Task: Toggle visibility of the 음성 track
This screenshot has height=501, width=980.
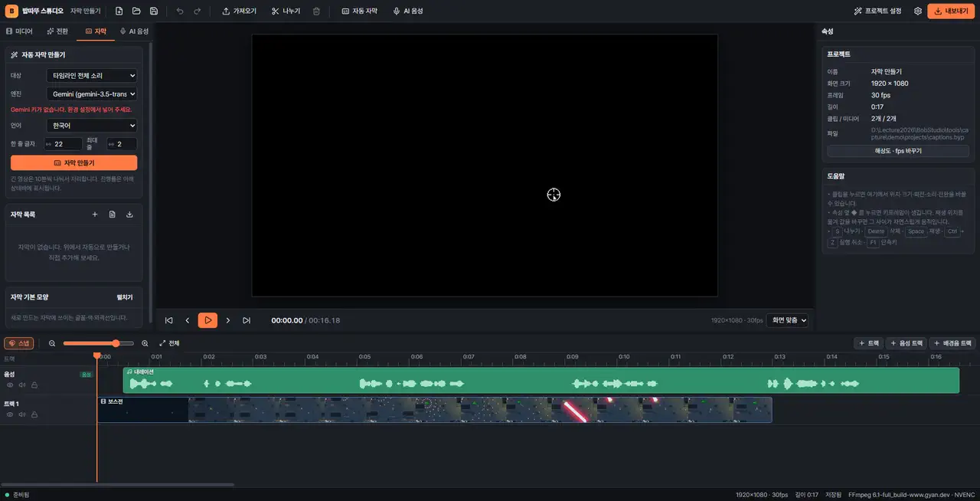Action: click(x=10, y=385)
